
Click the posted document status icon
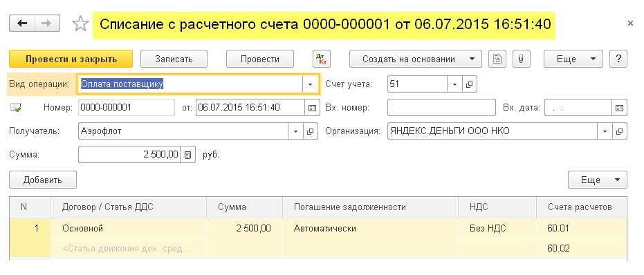pyautogui.click(x=16, y=108)
